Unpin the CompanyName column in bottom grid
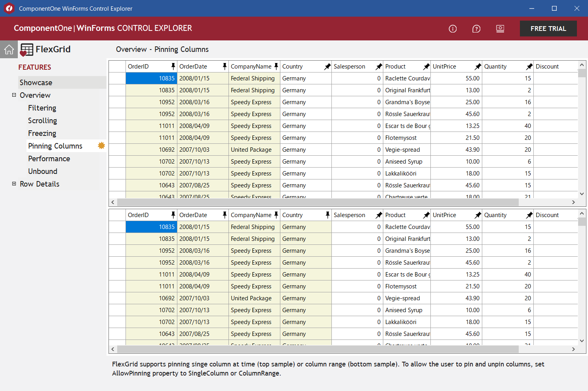The height and width of the screenshot is (391, 588). [x=276, y=215]
